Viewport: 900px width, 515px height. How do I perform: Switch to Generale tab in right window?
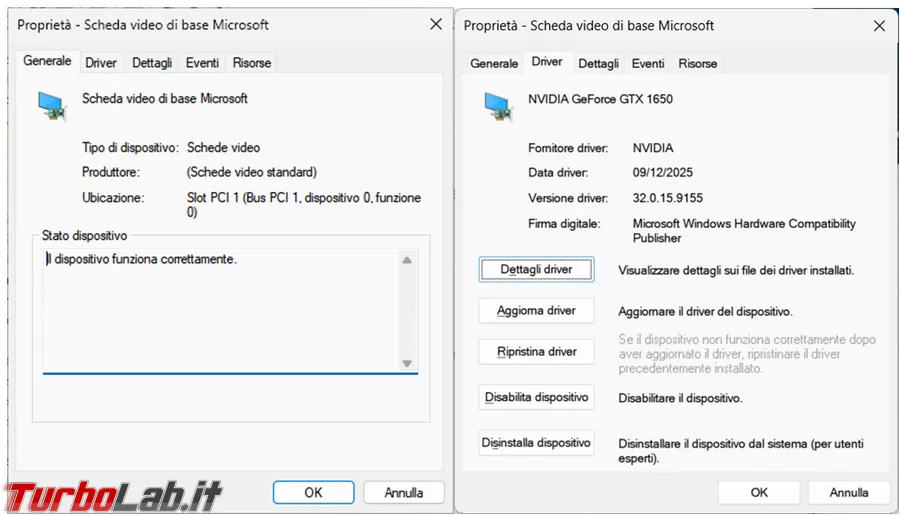tap(494, 63)
